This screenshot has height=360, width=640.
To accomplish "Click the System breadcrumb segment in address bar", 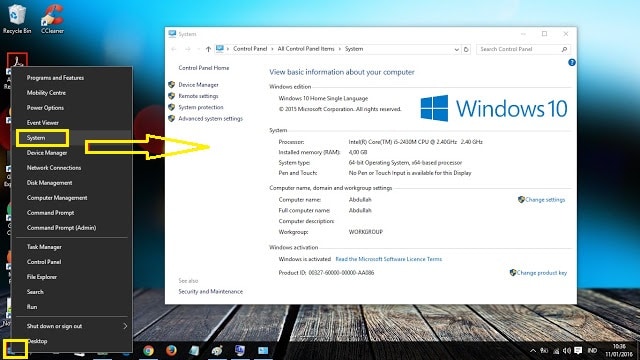I will [x=354, y=49].
